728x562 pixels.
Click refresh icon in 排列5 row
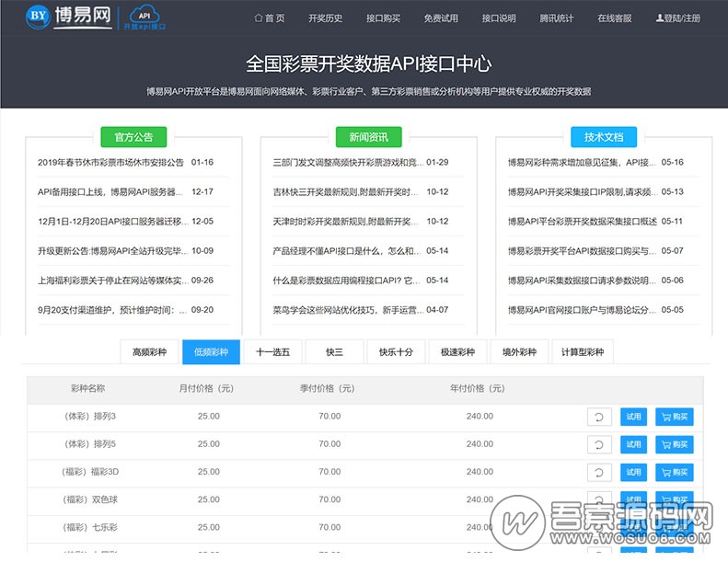tap(599, 445)
